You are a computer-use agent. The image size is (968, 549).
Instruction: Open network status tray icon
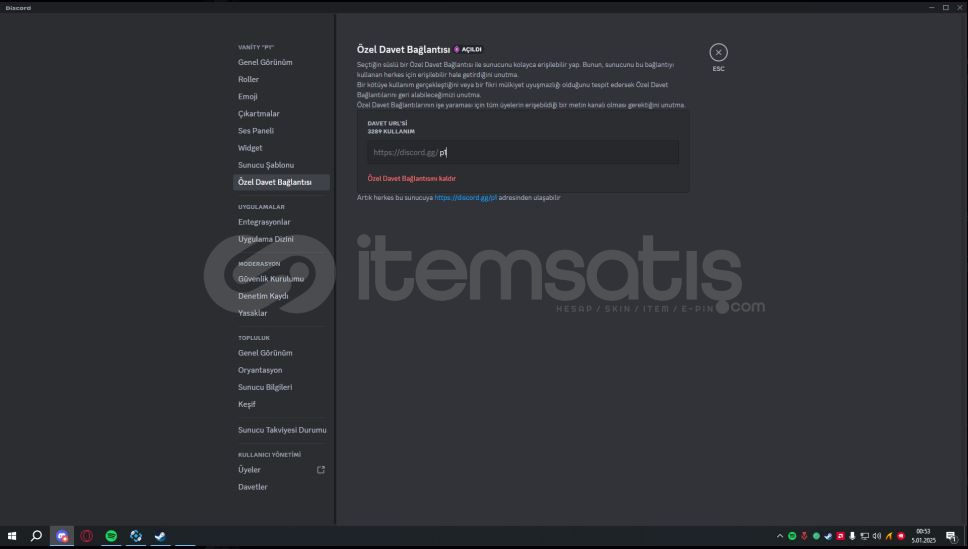tap(864, 536)
